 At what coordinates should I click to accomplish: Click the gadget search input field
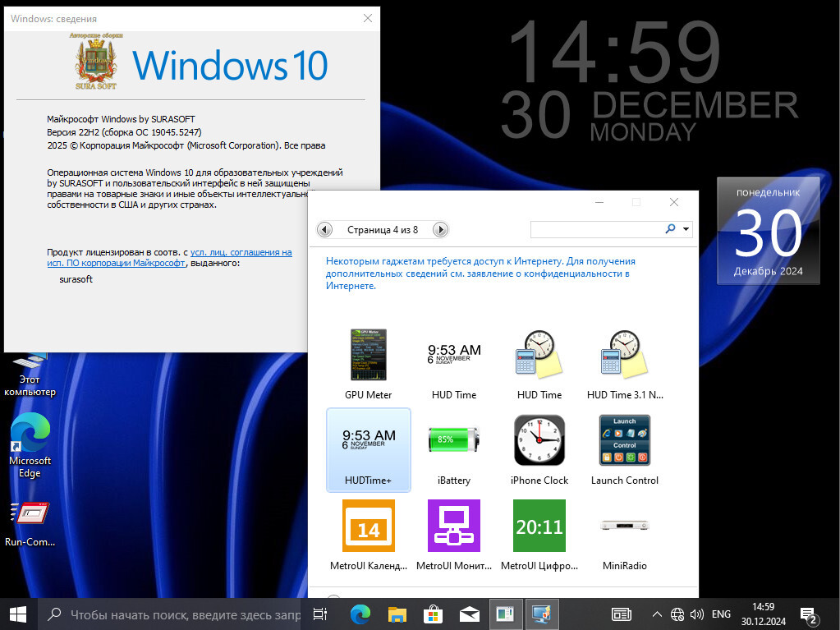596,229
